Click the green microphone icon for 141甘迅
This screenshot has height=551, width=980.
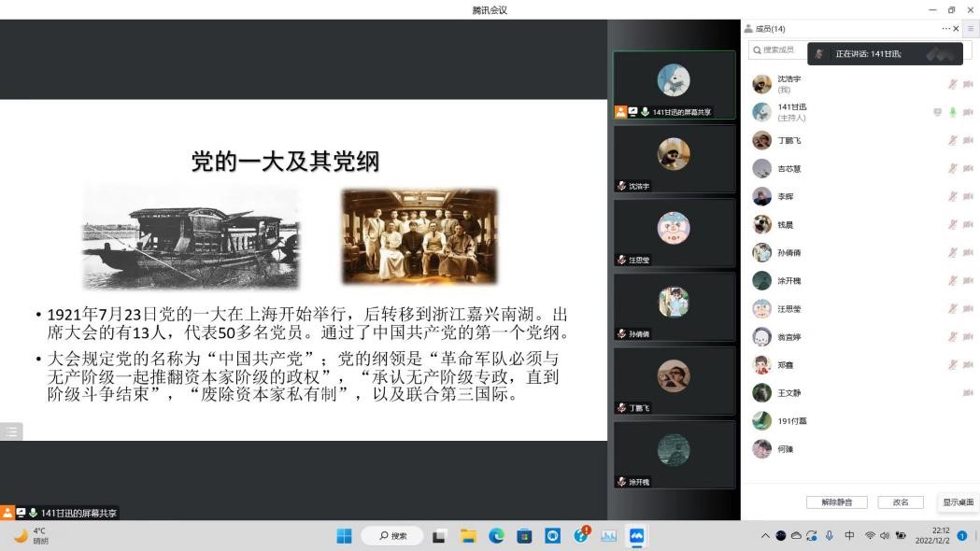pyautogui.click(x=953, y=112)
